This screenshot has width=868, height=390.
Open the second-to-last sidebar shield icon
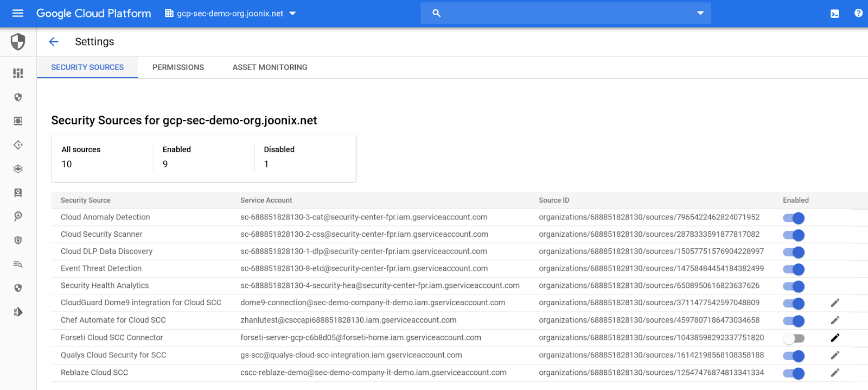tap(18, 288)
